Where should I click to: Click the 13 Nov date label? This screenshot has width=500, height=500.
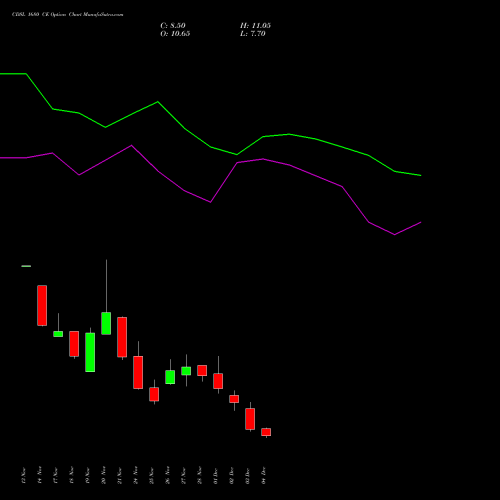point(23,475)
